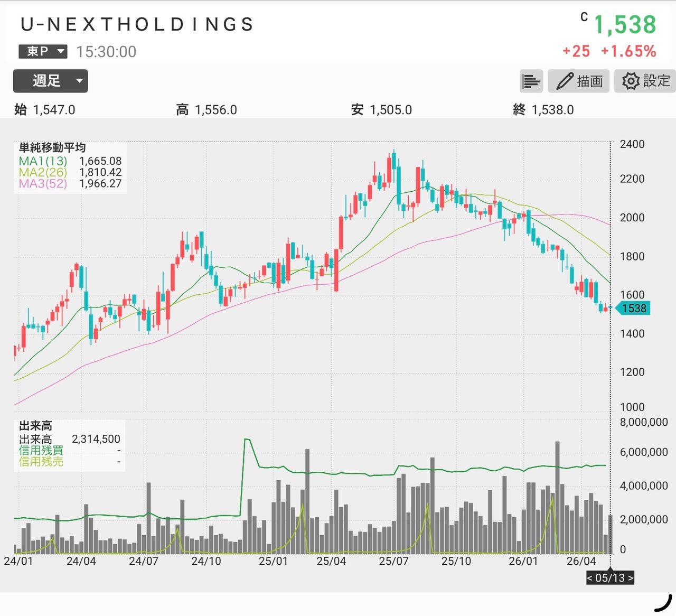Click the 1000 price axis label

632,407
